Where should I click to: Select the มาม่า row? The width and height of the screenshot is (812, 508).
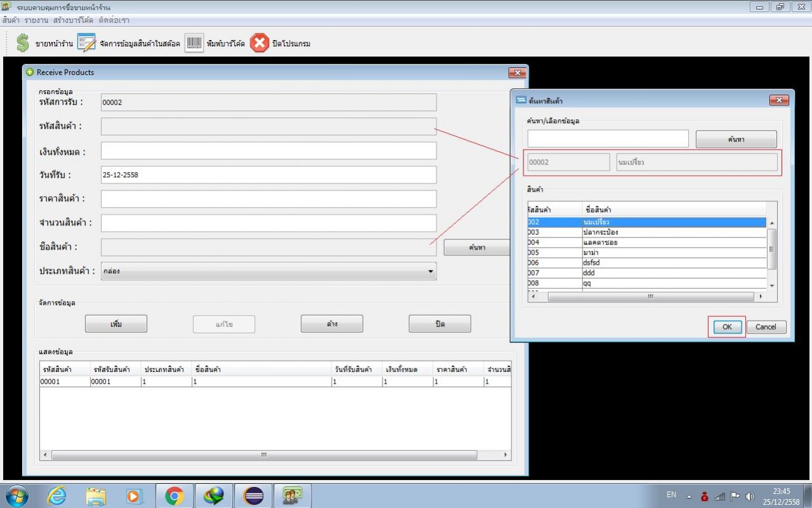coord(646,253)
